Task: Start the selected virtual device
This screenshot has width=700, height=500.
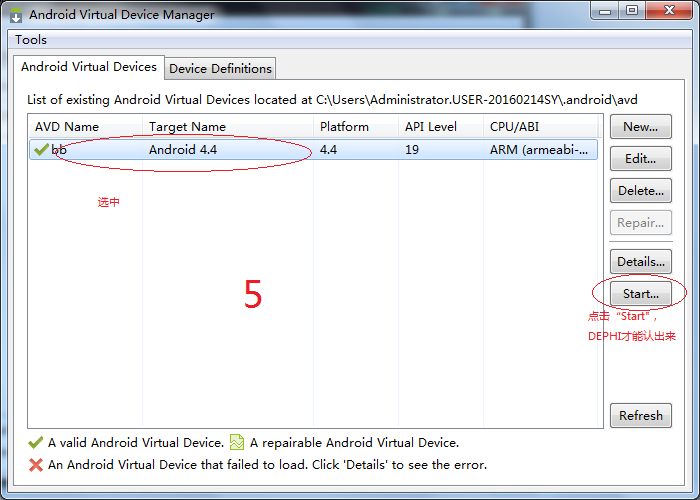Action: [x=640, y=294]
